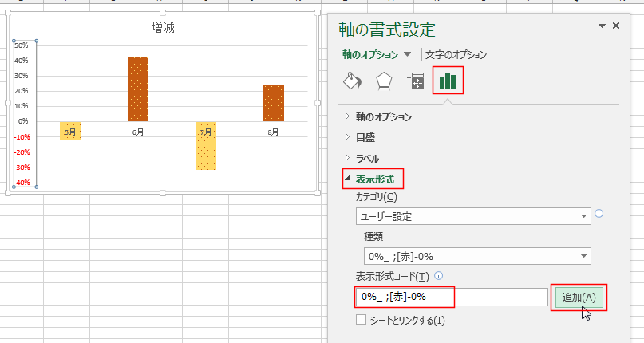Open the 種類 format type dropdown
The image size is (644, 343).
tap(476, 256)
